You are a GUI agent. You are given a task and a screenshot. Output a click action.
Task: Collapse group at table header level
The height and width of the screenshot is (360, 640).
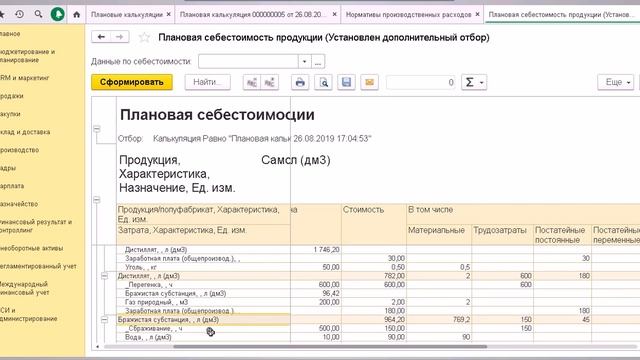[97, 200]
